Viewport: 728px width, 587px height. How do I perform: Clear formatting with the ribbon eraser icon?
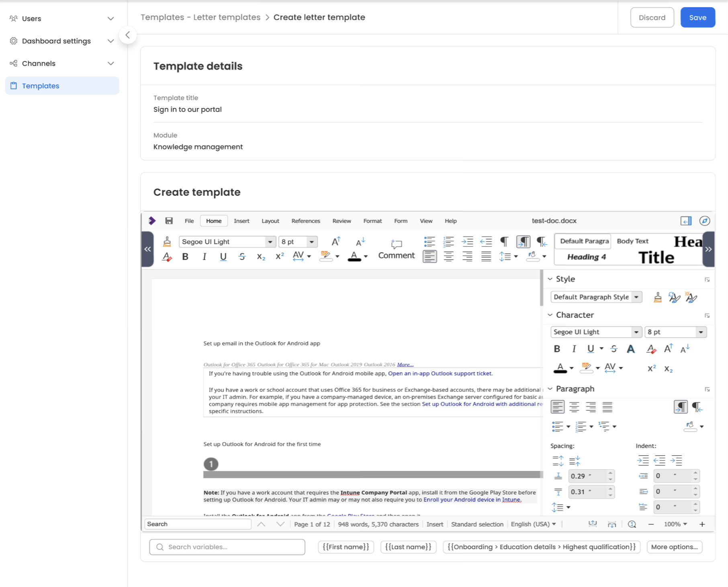(x=167, y=257)
